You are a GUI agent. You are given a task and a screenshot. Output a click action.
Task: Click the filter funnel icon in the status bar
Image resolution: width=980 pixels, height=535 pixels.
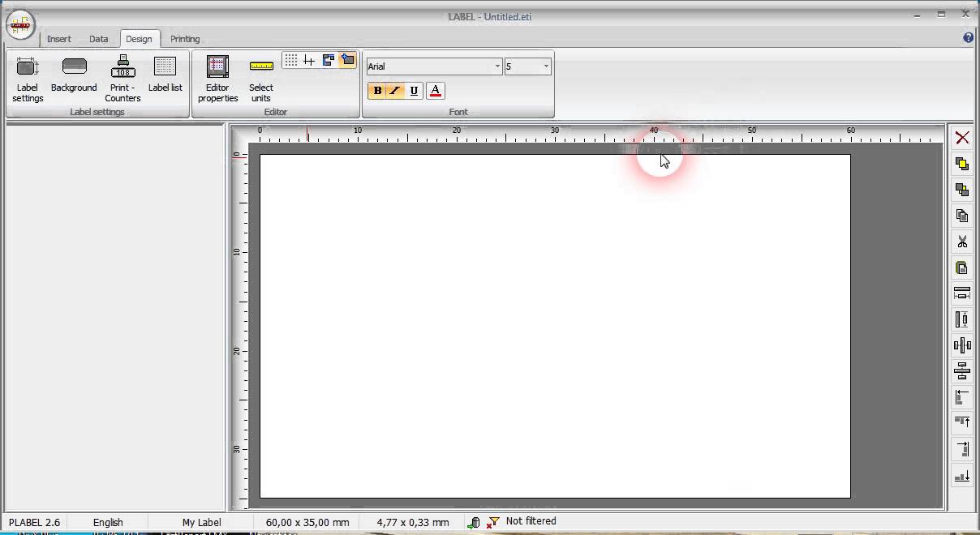[492, 523]
